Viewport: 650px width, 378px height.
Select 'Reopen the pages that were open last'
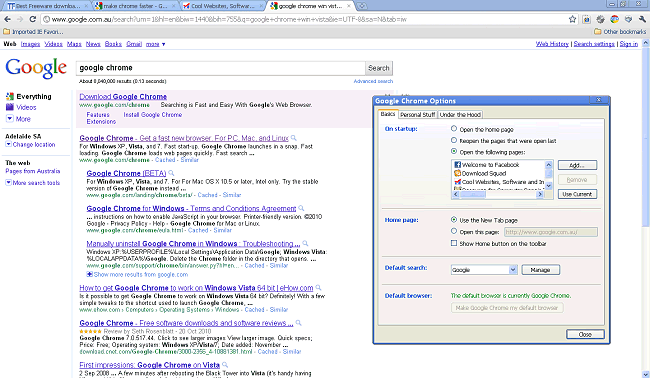[x=454, y=141]
